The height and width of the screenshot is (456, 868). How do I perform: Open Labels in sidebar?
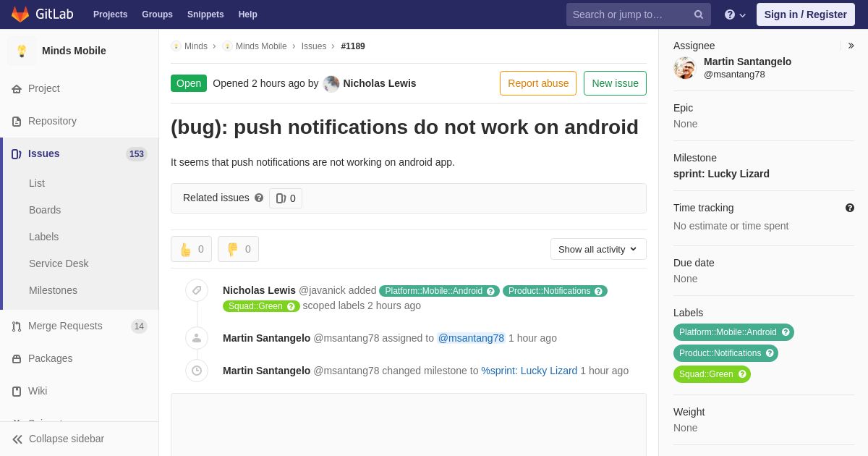43,237
